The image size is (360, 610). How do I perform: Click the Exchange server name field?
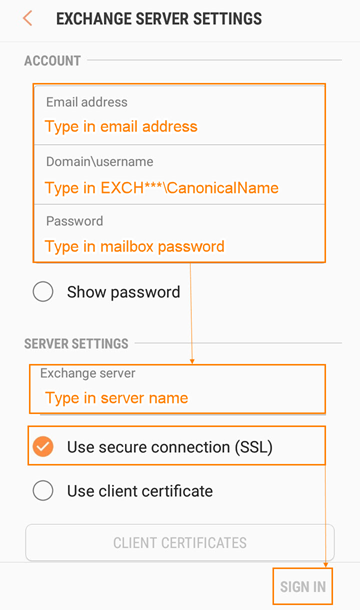[x=177, y=389]
